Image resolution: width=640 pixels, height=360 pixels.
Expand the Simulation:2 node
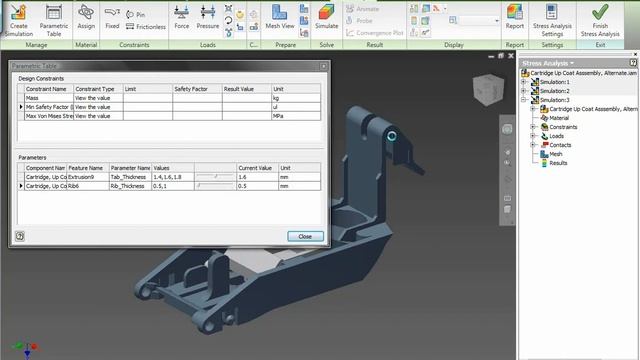[x=524, y=91]
